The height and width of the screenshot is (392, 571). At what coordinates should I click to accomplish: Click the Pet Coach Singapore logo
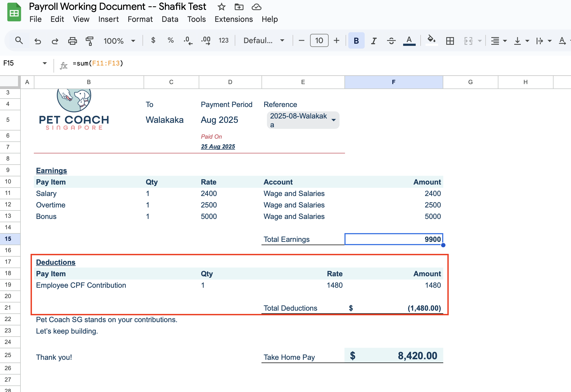pos(74,110)
